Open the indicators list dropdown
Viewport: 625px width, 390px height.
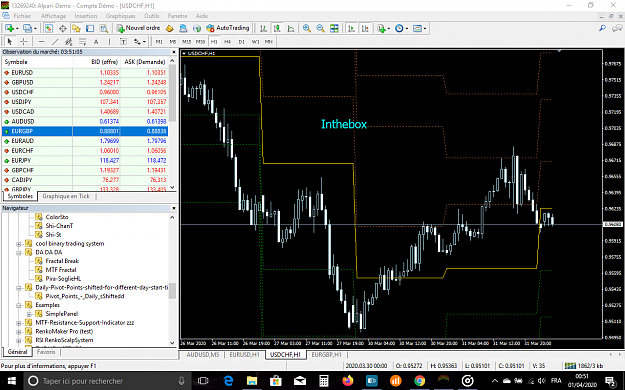point(383,28)
